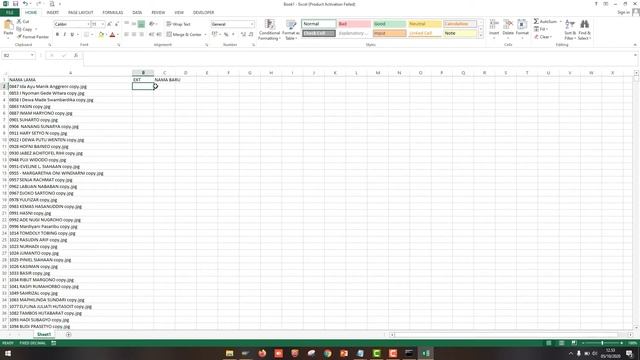Increase font size with the large A icon
Screen dimensions: 640x360
[x=109, y=24]
